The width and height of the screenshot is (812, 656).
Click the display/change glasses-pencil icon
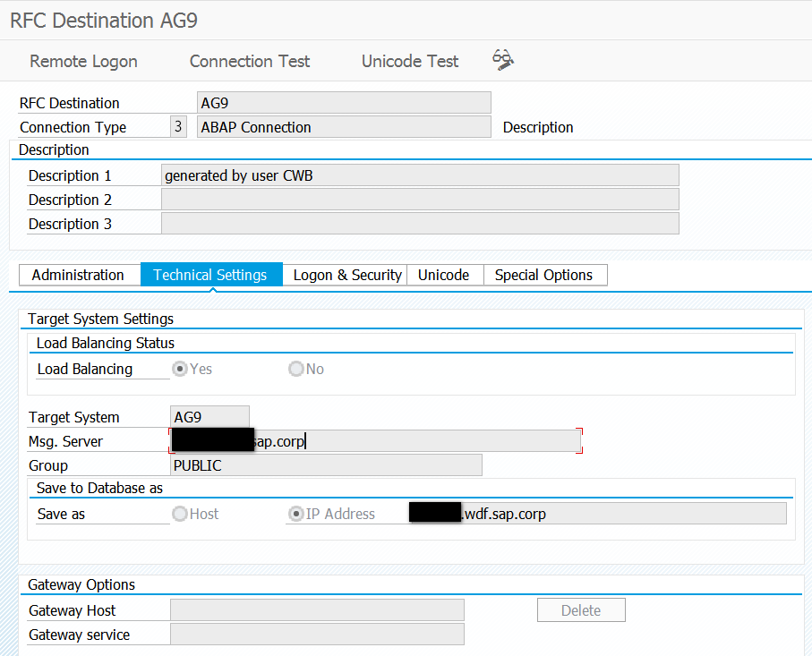click(503, 60)
